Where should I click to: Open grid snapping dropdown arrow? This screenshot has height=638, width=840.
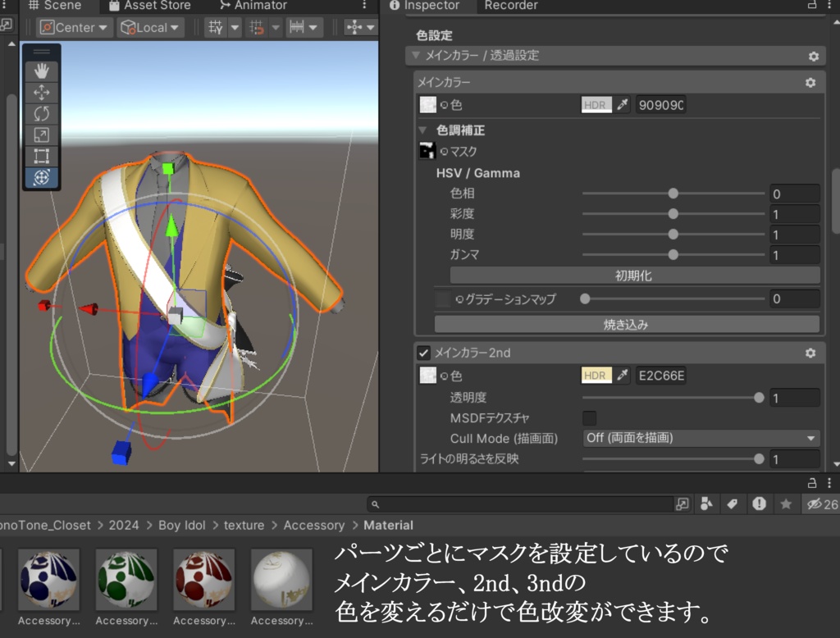coord(276,27)
